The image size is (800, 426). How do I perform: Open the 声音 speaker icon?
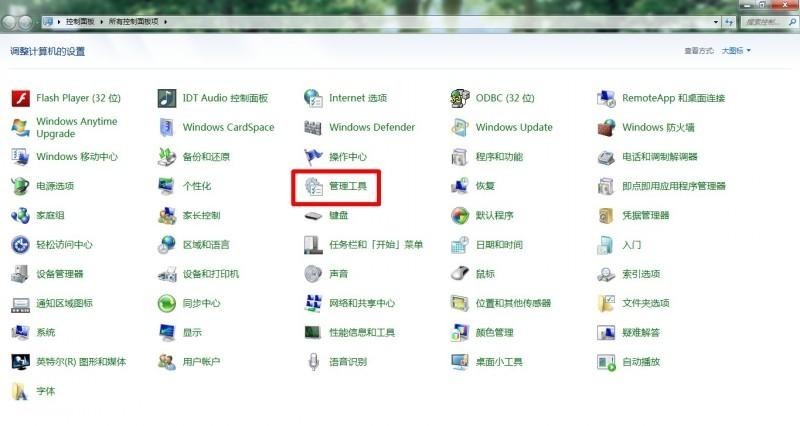[x=313, y=274]
